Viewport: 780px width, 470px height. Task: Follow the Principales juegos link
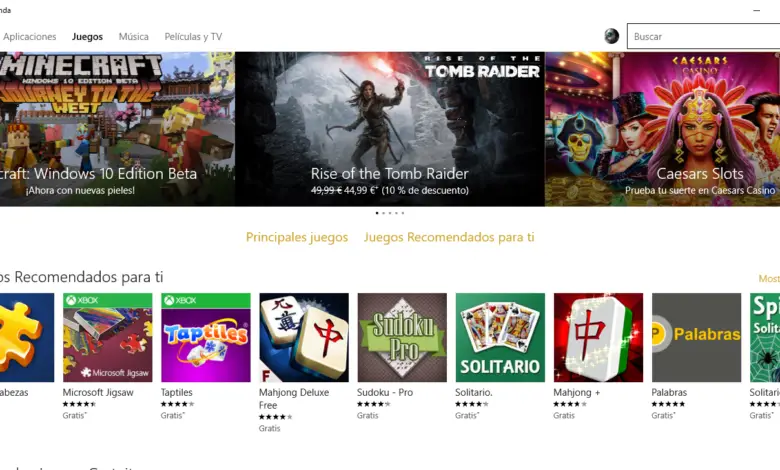coord(297,237)
